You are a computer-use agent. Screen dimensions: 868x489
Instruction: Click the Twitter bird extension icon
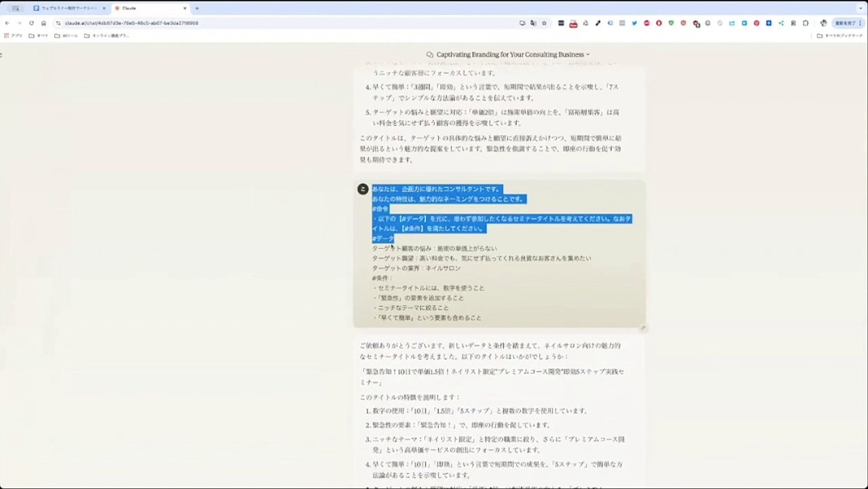click(634, 23)
